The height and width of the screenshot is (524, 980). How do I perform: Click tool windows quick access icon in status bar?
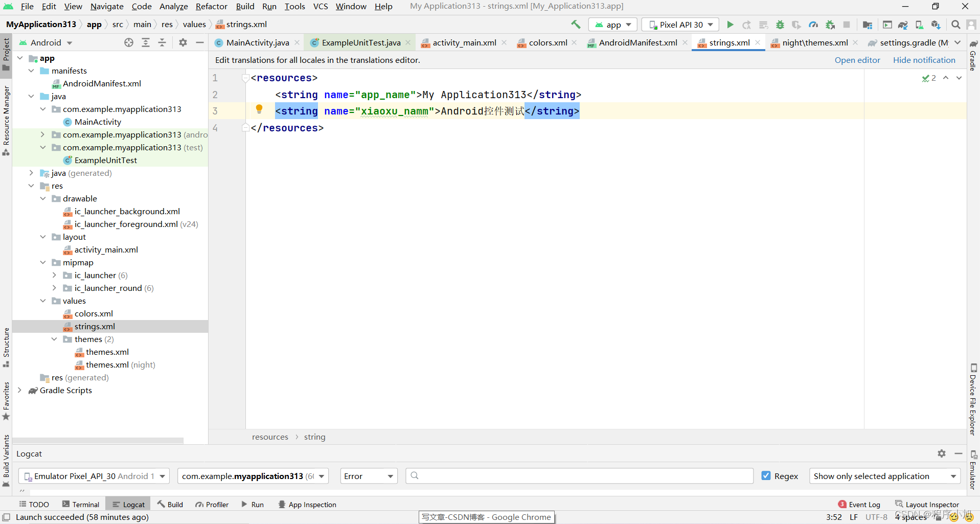point(6,517)
